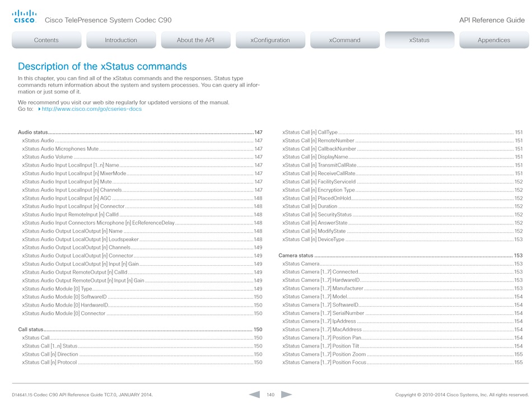Image resolution: width=532 pixels, height=404 pixels.
Task: Open the Introduction tab
Action: (x=121, y=40)
